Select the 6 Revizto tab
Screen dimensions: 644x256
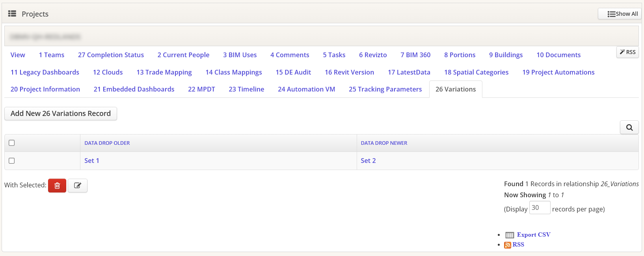point(373,55)
